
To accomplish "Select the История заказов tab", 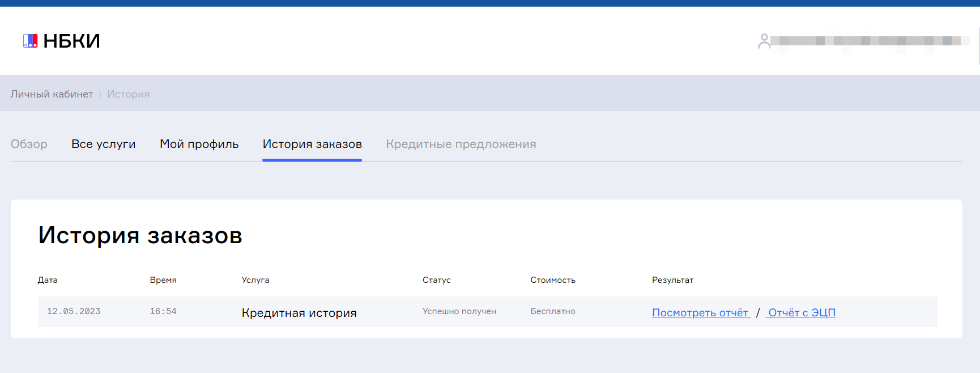I will click(x=312, y=144).
